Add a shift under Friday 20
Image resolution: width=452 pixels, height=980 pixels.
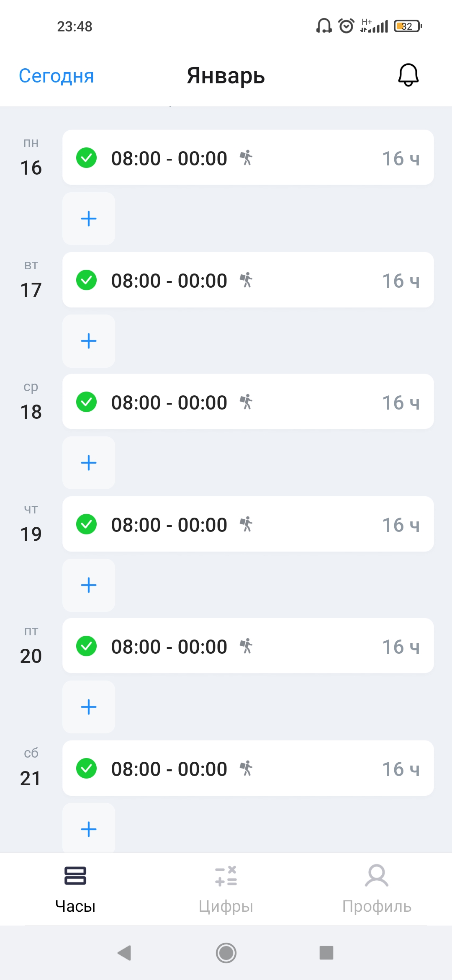pos(89,707)
